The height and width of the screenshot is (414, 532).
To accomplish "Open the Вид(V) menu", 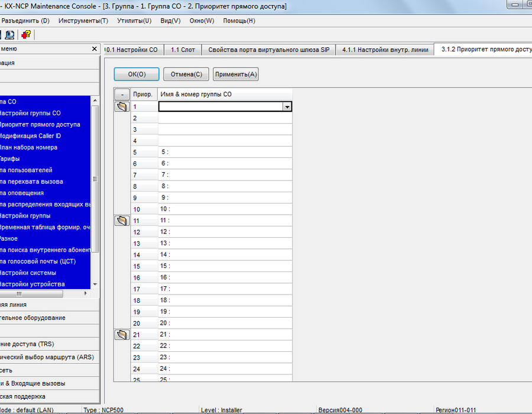I will click(170, 21).
